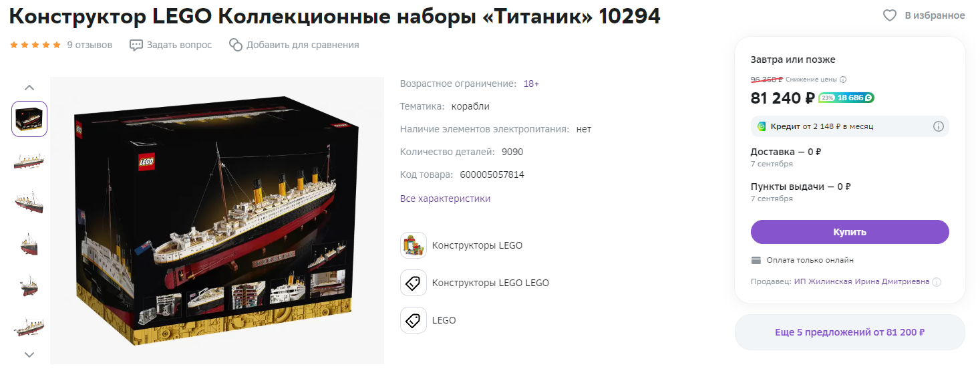Expand Все характеристики link
The width and height of the screenshot is (980, 383).
pyautogui.click(x=445, y=199)
